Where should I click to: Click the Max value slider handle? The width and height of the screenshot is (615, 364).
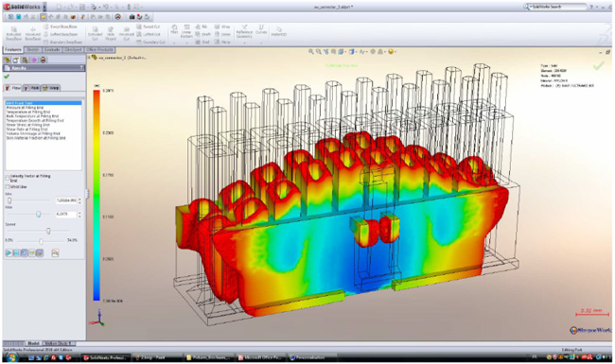click(x=39, y=215)
